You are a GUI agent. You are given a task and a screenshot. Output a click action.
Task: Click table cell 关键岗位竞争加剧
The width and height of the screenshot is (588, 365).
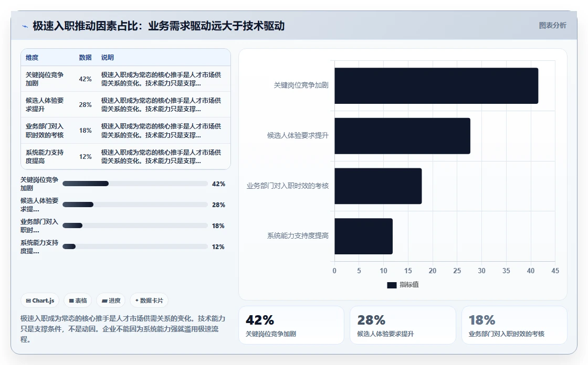(45, 79)
